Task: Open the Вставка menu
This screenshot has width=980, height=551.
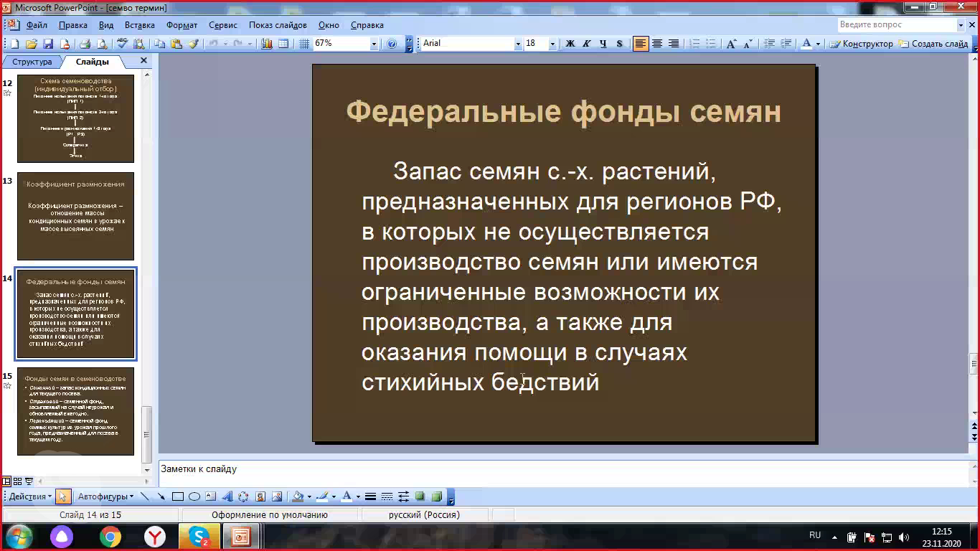Action: click(140, 24)
